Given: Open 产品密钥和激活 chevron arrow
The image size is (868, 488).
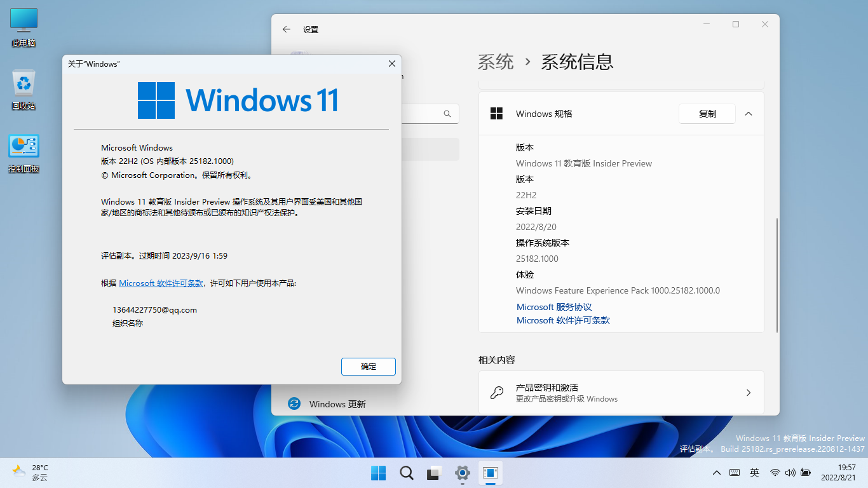Looking at the screenshot, I should pos(749,393).
